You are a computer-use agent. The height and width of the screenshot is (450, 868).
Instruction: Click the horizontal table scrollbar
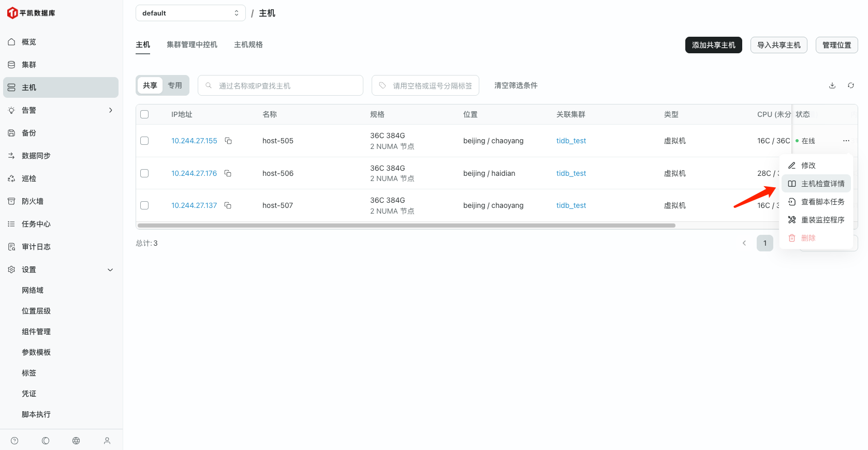coord(406,226)
